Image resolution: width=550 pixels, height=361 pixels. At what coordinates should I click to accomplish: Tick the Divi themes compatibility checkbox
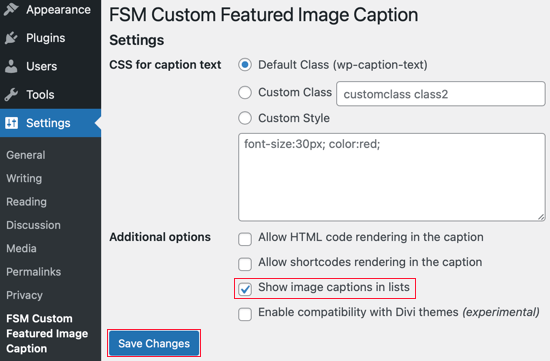click(x=245, y=314)
